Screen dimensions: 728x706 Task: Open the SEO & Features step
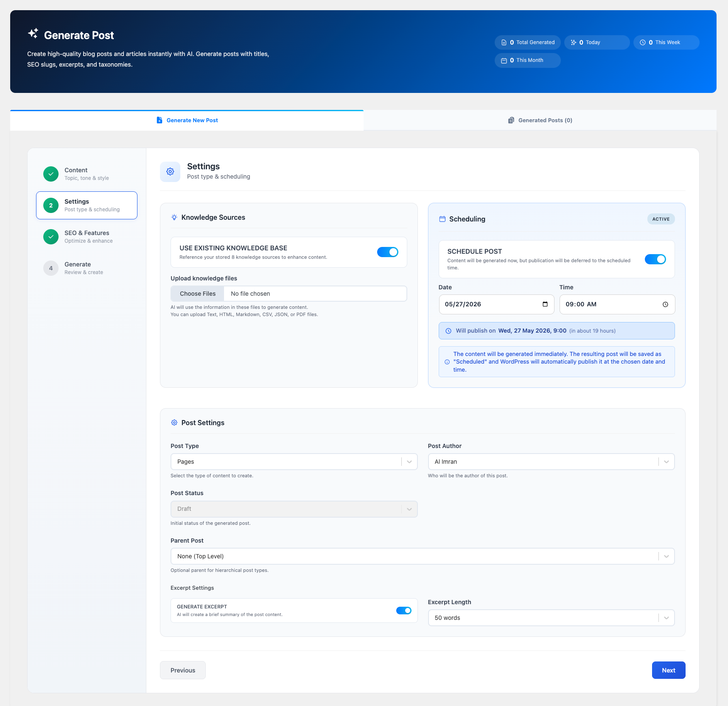(87, 237)
